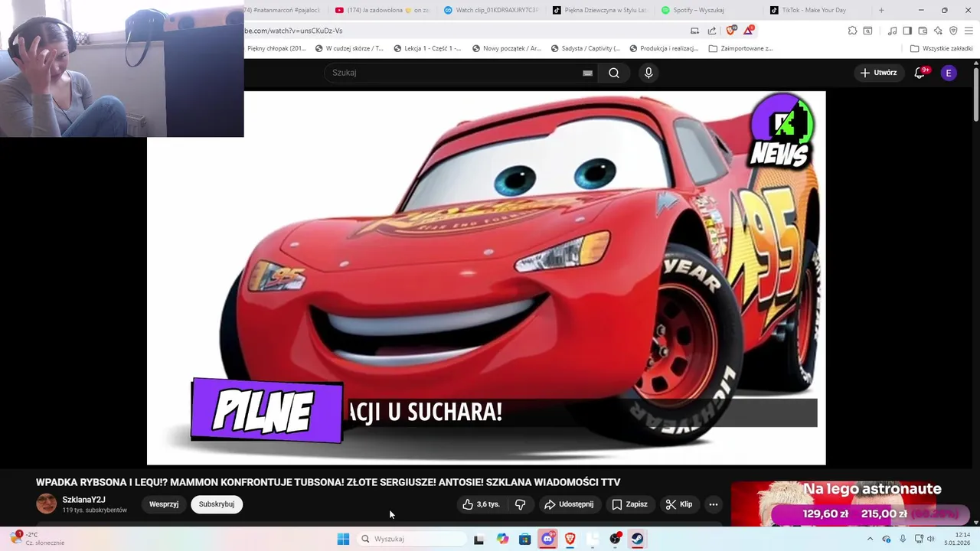Open the W cudzej skórze bookmark
The height and width of the screenshot is (551, 980).
(x=349, y=48)
